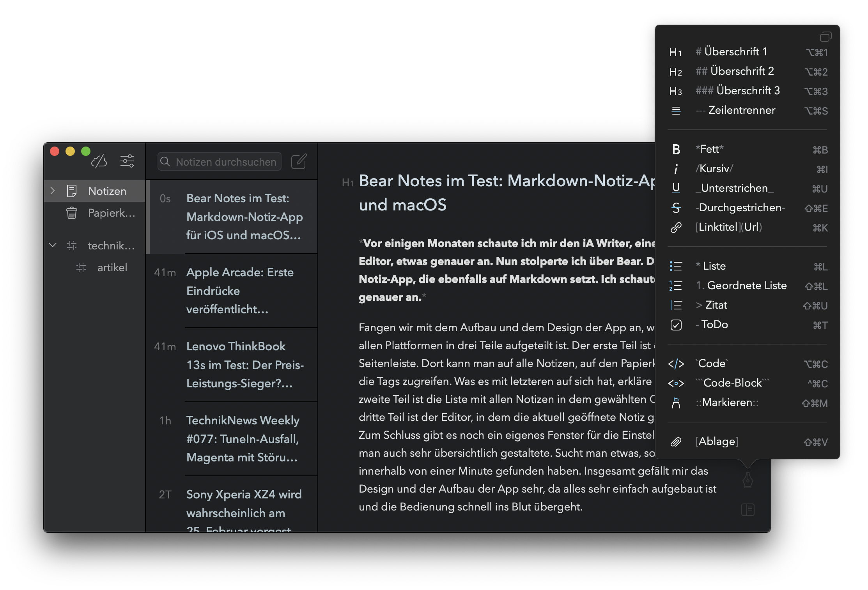Click the H1 heading icon
Screen dimensions: 868x590
[675, 52]
